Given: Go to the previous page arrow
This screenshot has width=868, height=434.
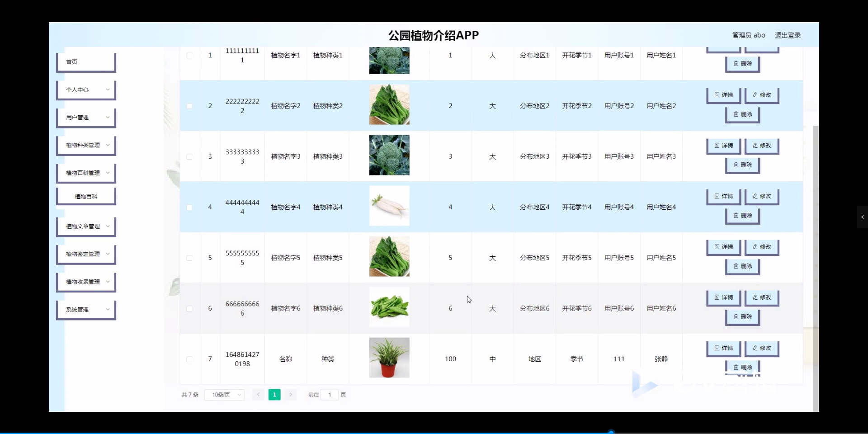Looking at the screenshot, I should [x=258, y=395].
